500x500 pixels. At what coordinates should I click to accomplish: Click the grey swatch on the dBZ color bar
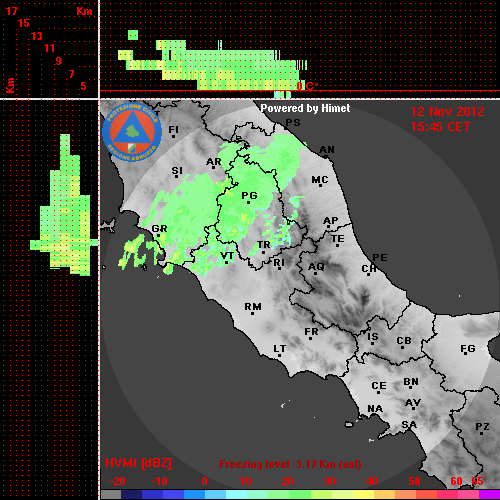[x=111, y=495]
